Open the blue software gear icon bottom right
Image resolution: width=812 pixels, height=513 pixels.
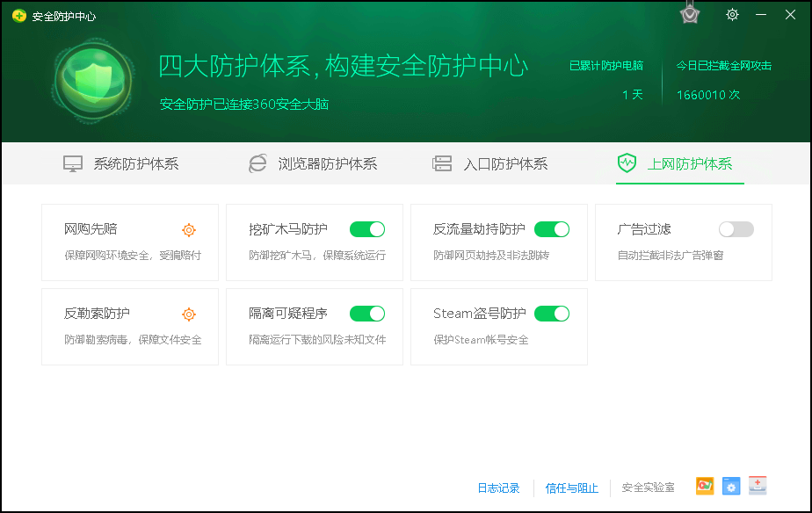(731, 486)
